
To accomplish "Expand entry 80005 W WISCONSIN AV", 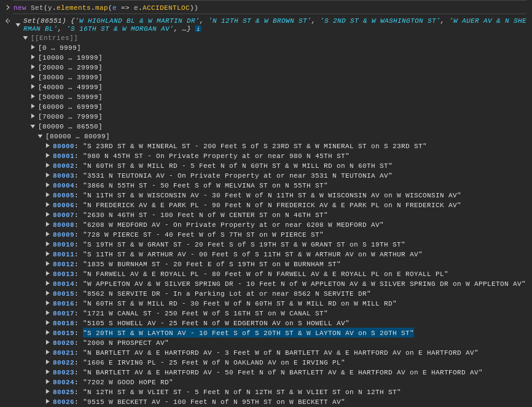I will [x=48, y=195].
